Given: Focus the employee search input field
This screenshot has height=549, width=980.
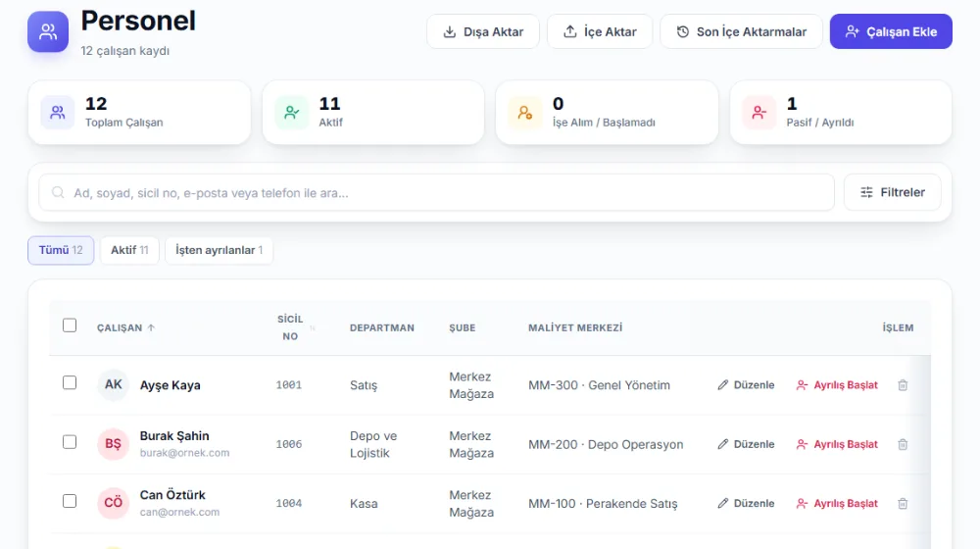Looking at the screenshot, I should pyautogui.click(x=436, y=192).
